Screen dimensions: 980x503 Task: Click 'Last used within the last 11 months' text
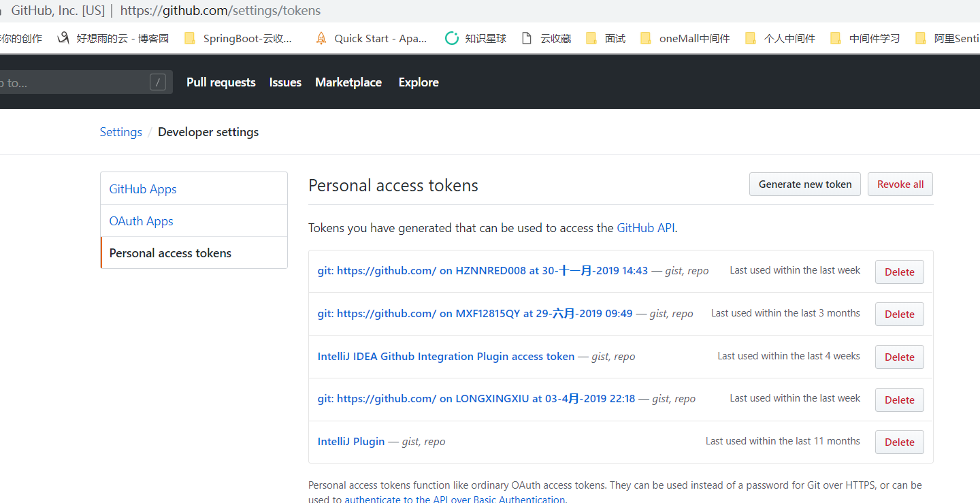[783, 441]
